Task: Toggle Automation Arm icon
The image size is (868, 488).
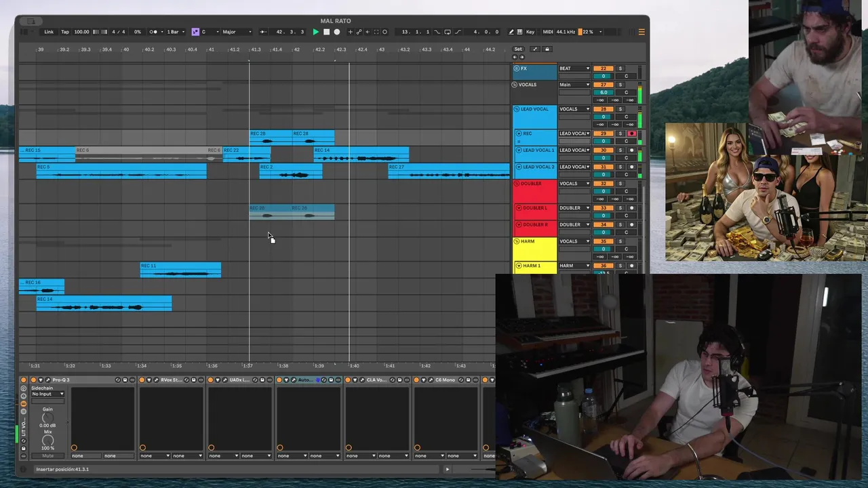Action: 359,32
